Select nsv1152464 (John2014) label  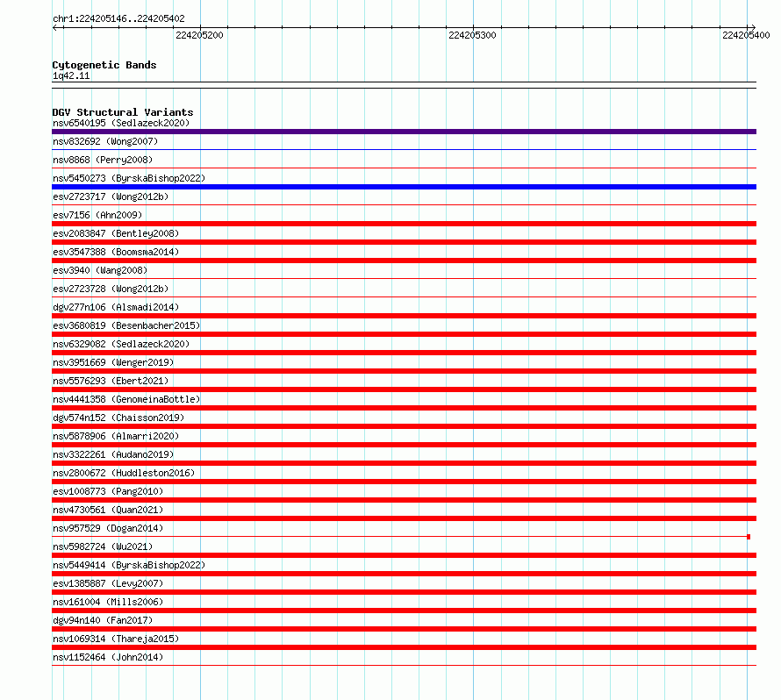[x=108, y=657]
